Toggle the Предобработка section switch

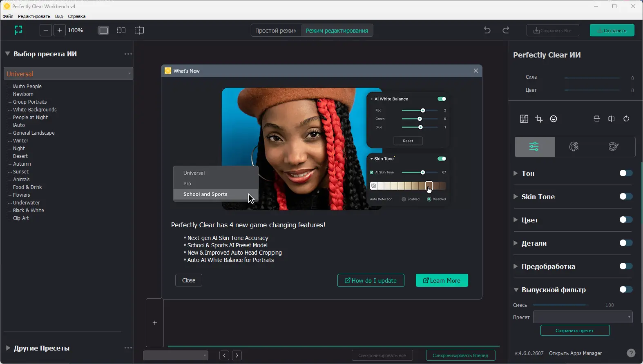pyautogui.click(x=626, y=266)
